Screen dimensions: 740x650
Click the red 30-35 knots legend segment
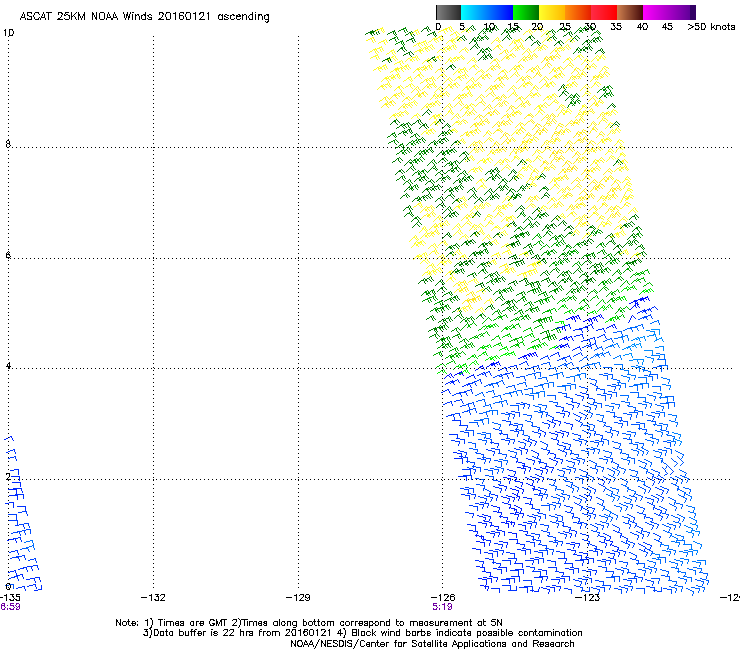pyautogui.click(x=604, y=12)
